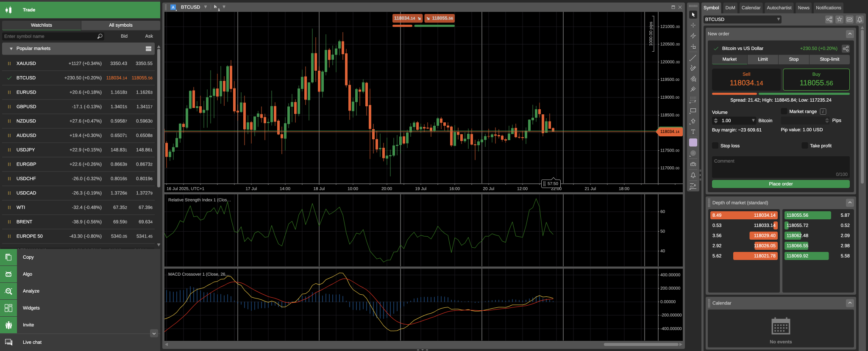Take a chart snapshot with camera icon
This screenshot has width=868, height=351.
(693, 164)
